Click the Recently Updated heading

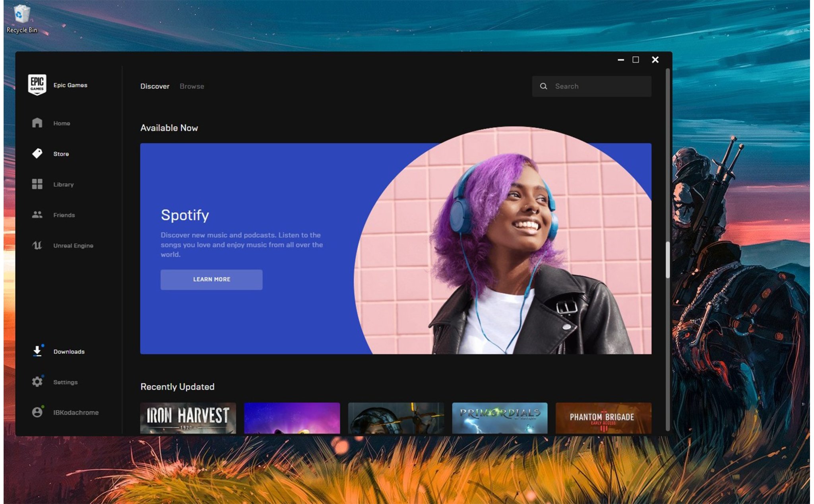tap(177, 387)
